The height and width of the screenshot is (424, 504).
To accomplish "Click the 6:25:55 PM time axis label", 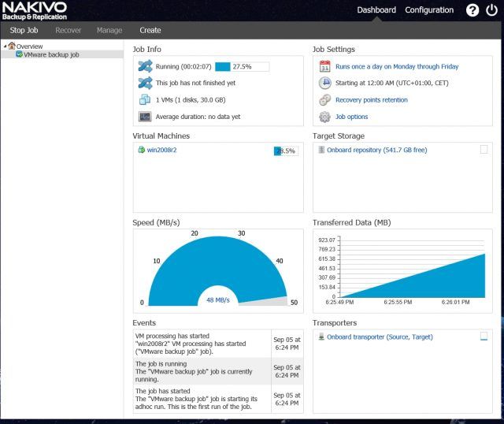I will click(398, 302).
